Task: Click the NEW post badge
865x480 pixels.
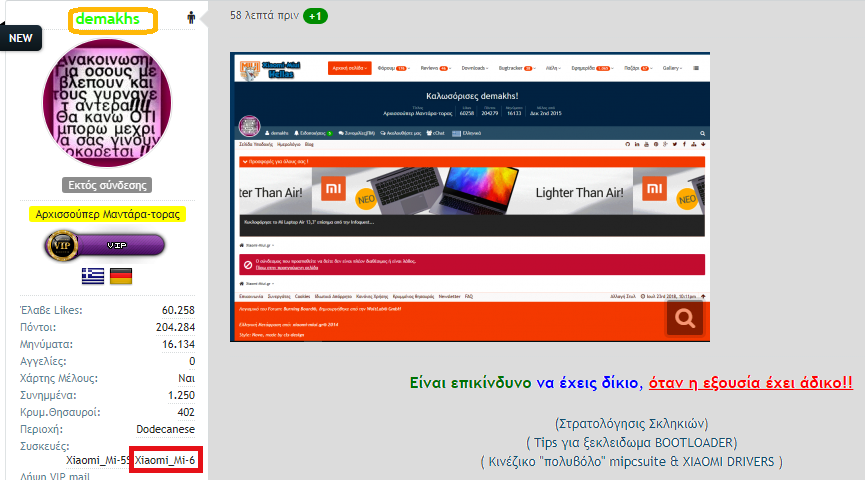Action: (20, 38)
